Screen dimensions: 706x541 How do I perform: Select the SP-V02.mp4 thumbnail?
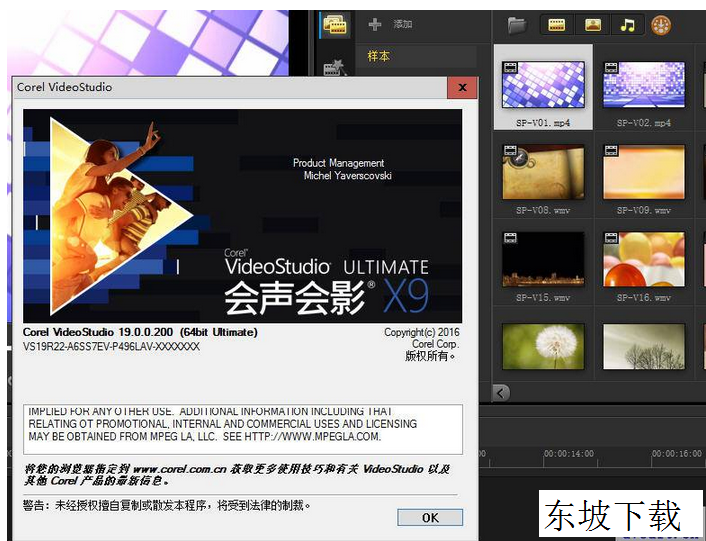tap(644, 85)
